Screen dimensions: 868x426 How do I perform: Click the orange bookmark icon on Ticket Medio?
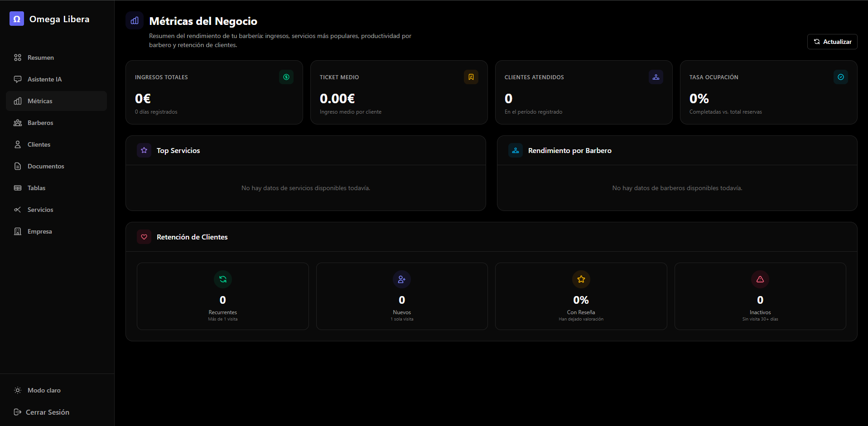click(471, 77)
